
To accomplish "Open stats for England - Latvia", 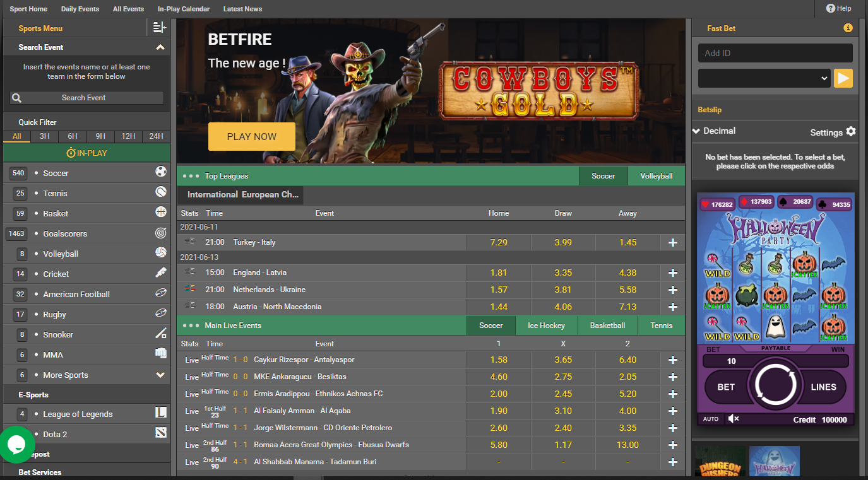I will [x=189, y=272].
